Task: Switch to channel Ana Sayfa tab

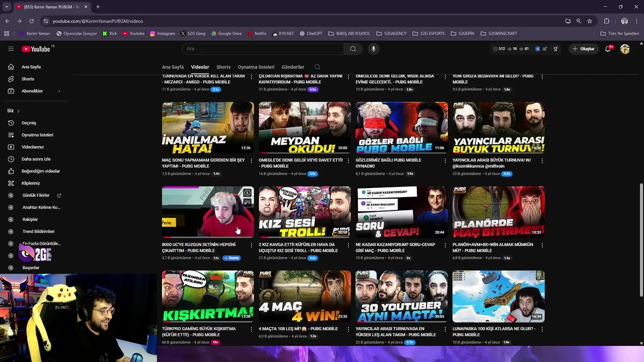Action: pos(173,67)
